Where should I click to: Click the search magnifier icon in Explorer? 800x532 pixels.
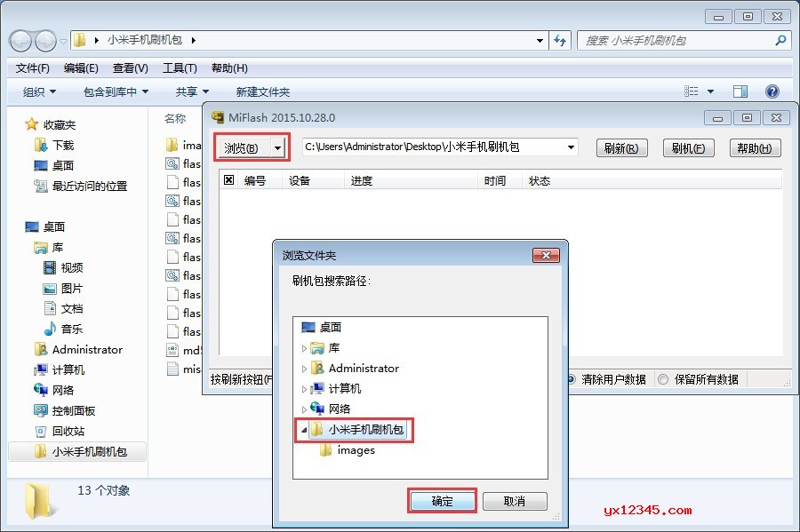point(780,40)
